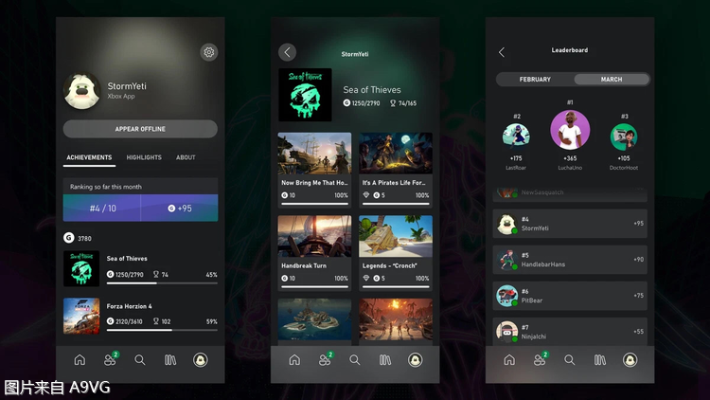Image resolution: width=710 pixels, height=400 pixels.
Task: Open Library icon in Leaderboard screen navbar
Action: pyautogui.click(x=600, y=360)
